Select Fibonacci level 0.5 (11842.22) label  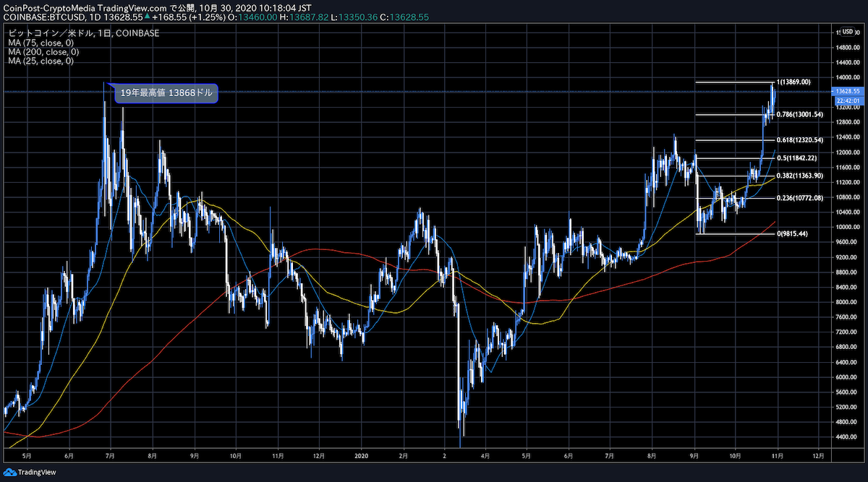(796, 158)
